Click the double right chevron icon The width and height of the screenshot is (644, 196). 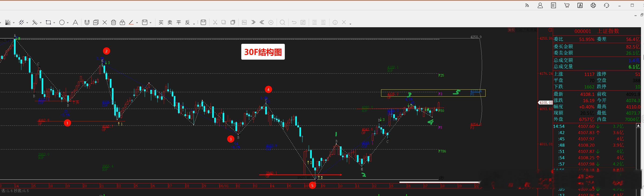pos(253,22)
